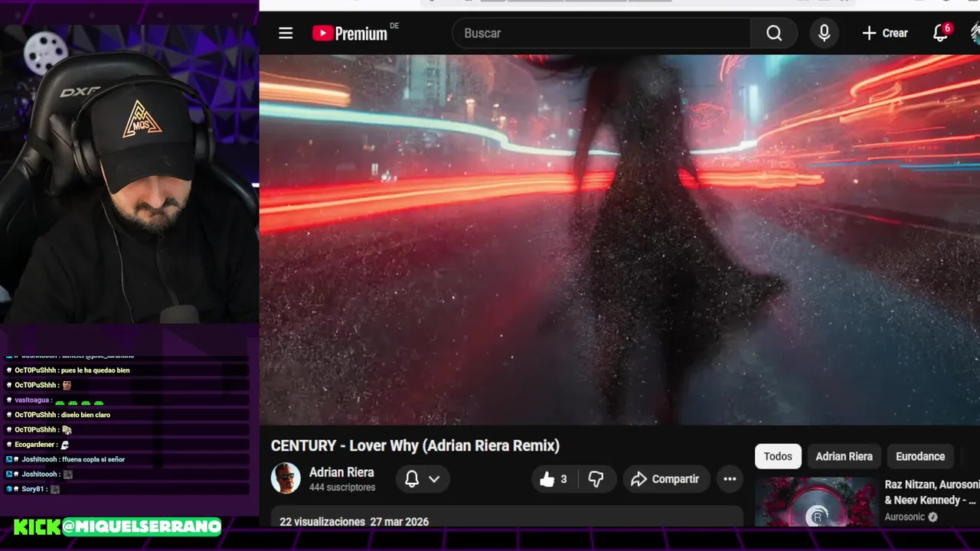Viewport: 980px width, 551px height.
Task: Click the vasitoagua chat username
Action: tap(32, 400)
